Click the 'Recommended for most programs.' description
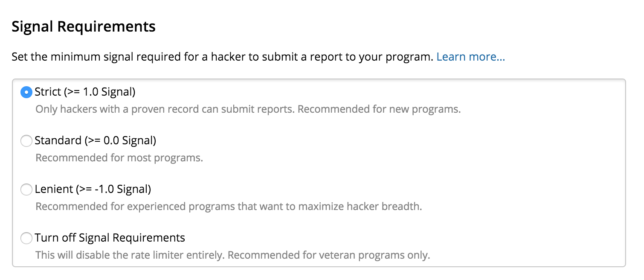The height and width of the screenshot is (280, 644). click(119, 158)
